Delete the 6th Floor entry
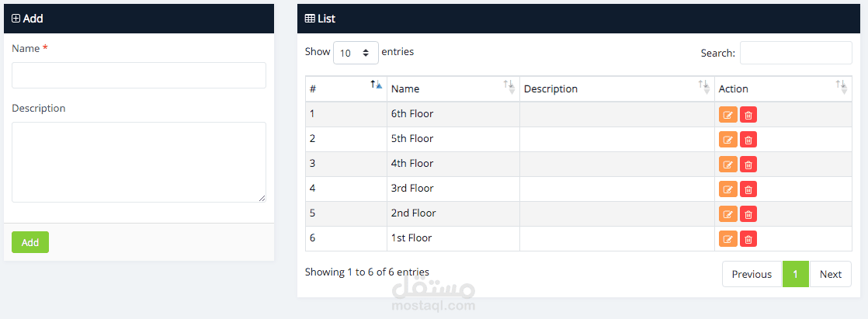Screen dimensions: 868x319 pos(748,115)
